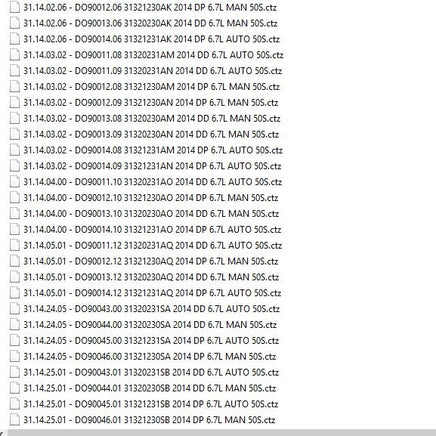
Task: Pick file DO90014.09 31321231AN 2014 DP AUTO
Action: pos(152,166)
